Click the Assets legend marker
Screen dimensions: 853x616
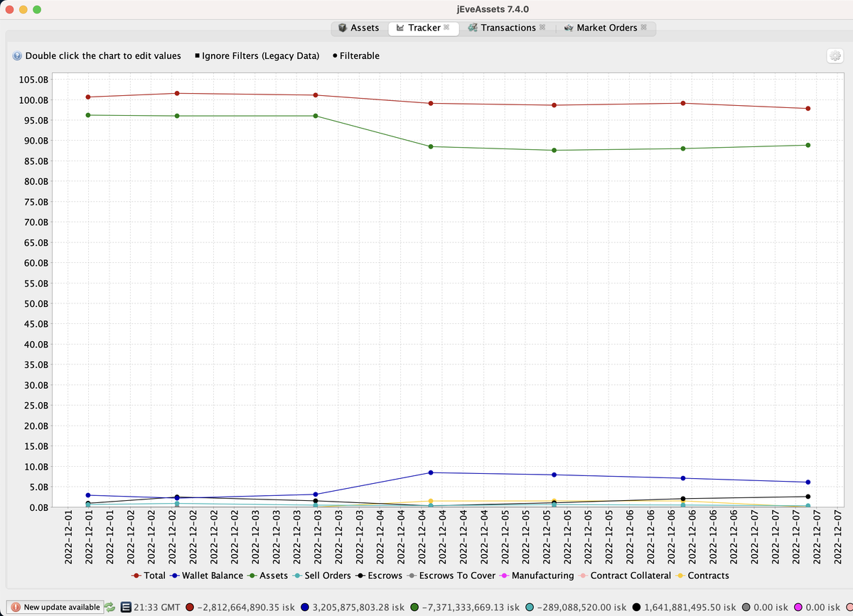point(252,576)
